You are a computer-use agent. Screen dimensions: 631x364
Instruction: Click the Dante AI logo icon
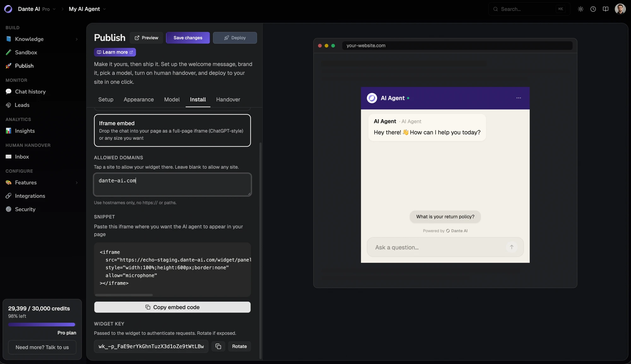coord(8,9)
